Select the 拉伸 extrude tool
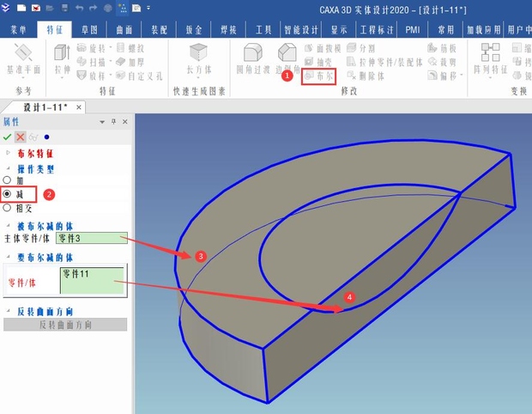This screenshot has width=532, height=414. 63,60
